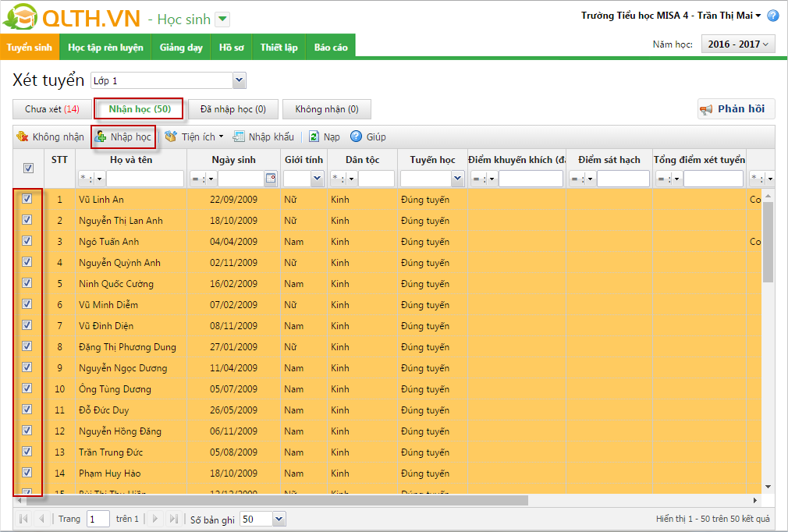The height and width of the screenshot is (532, 788).
Task: Open calendar picker in Ngày sinh filter
Action: [x=271, y=179]
